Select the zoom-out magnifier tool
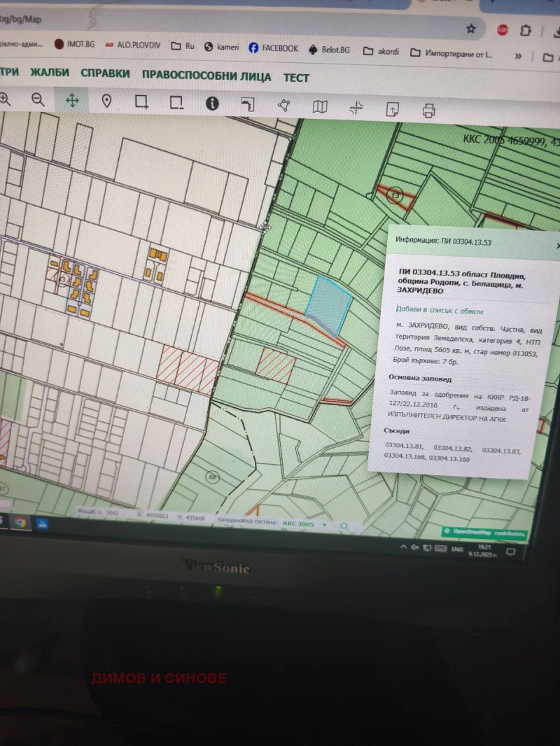 (38, 100)
